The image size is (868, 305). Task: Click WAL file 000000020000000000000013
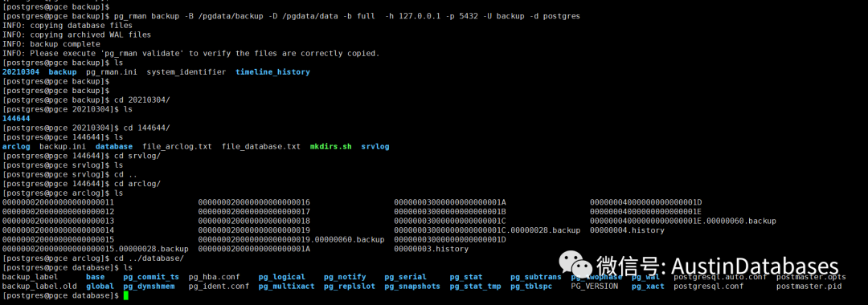click(58, 221)
